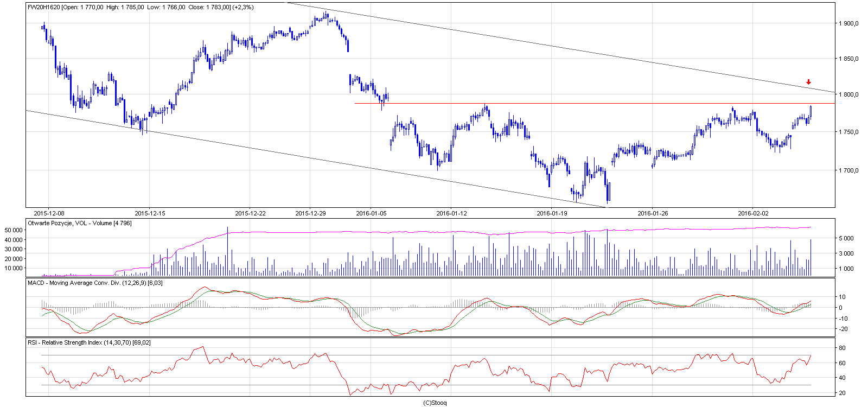
Task: Select the 50 000 open interest label
Action: (14, 230)
